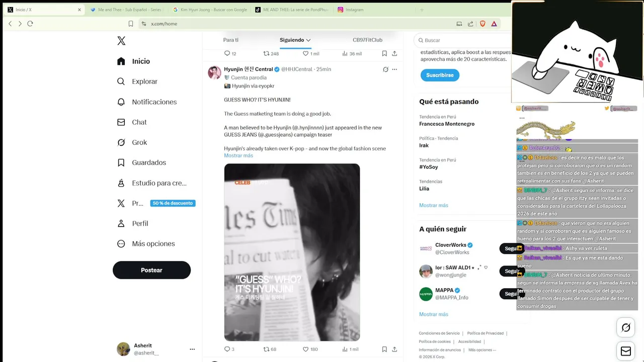Reply to upper post with 12 replies
Viewport: 644px width, 362px height.
[230, 53]
